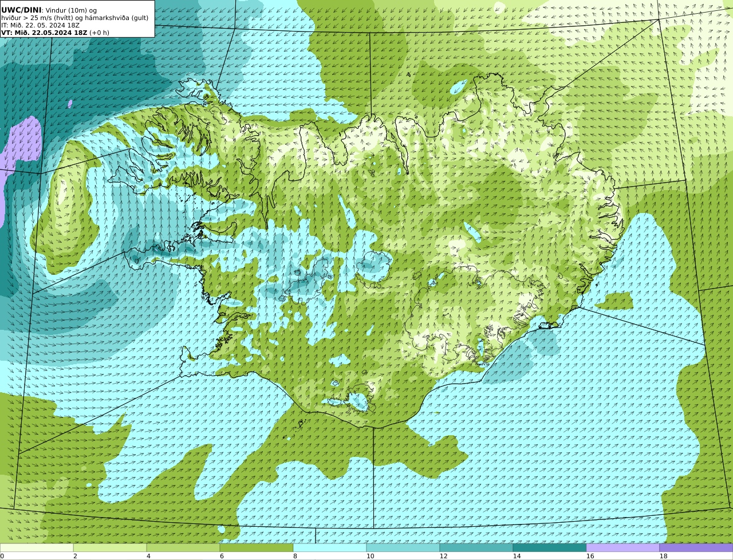Screen dimensions: 733x560
Task: Click the 'VT: Mið. 22.05.2024 18Z (+0 h)' line
Action: pyautogui.click(x=55, y=33)
